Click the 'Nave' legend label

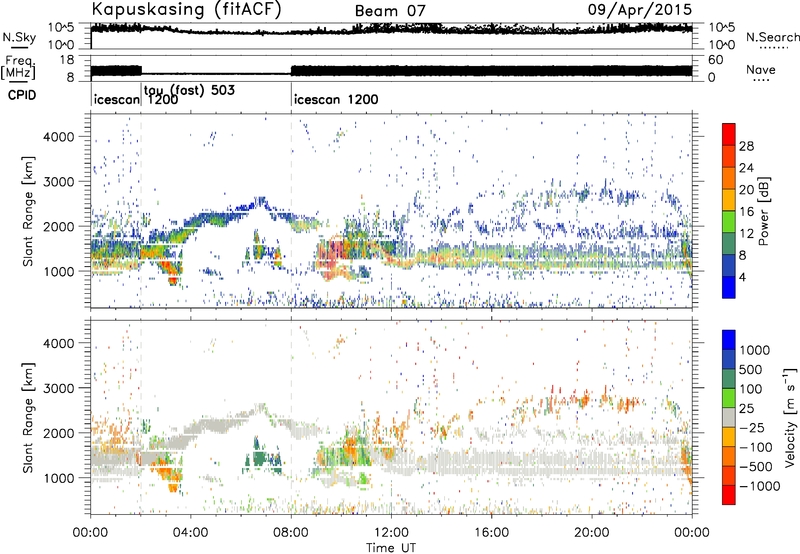click(x=761, y=69)
